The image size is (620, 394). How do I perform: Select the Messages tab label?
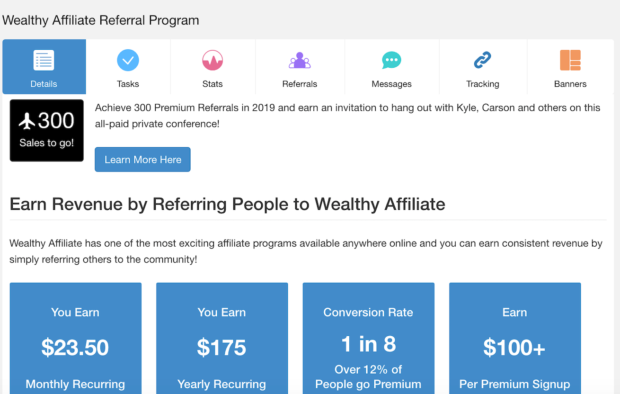point(391,84)
